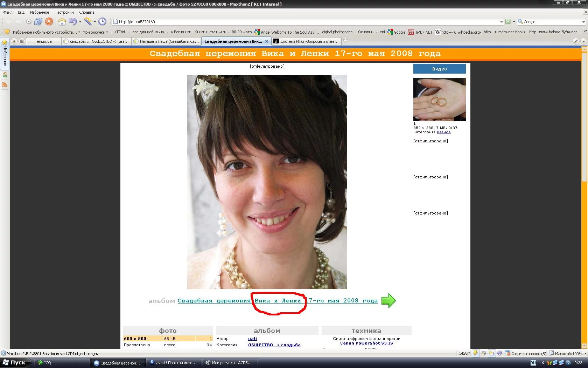The image size is (588, 368).
Task: Open the magic wand tools icon
Action: tap(87, 21)
